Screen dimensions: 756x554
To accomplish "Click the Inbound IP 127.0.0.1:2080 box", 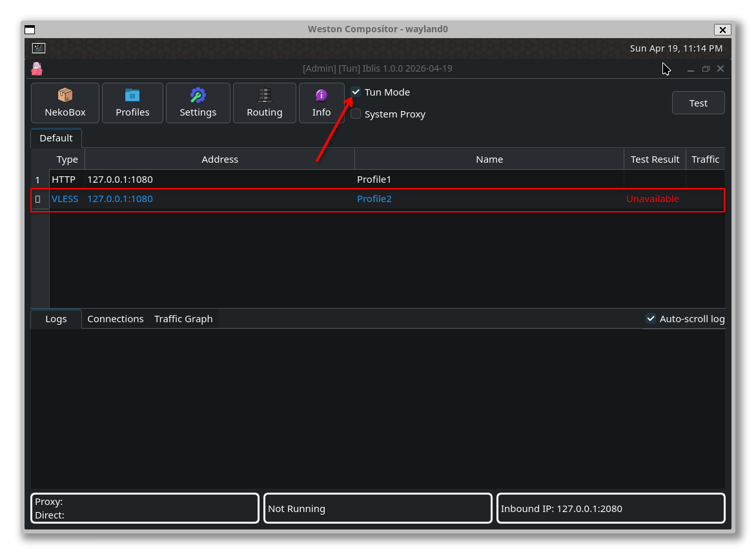I will click(611, 508).
